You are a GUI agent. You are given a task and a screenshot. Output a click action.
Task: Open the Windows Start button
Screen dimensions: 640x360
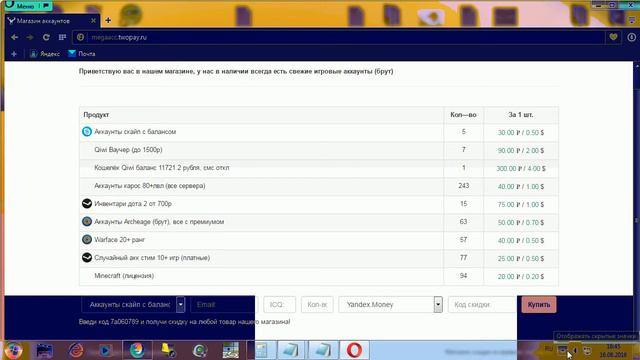pos(13,350)
